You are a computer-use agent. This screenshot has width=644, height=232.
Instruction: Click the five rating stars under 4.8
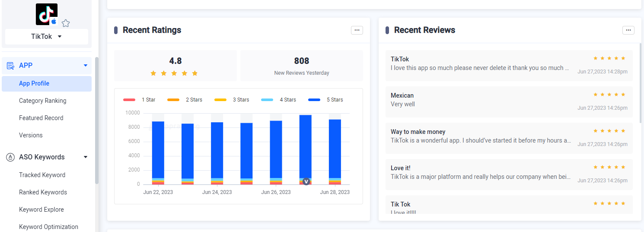pyautogui.click(x=174, y=73)
